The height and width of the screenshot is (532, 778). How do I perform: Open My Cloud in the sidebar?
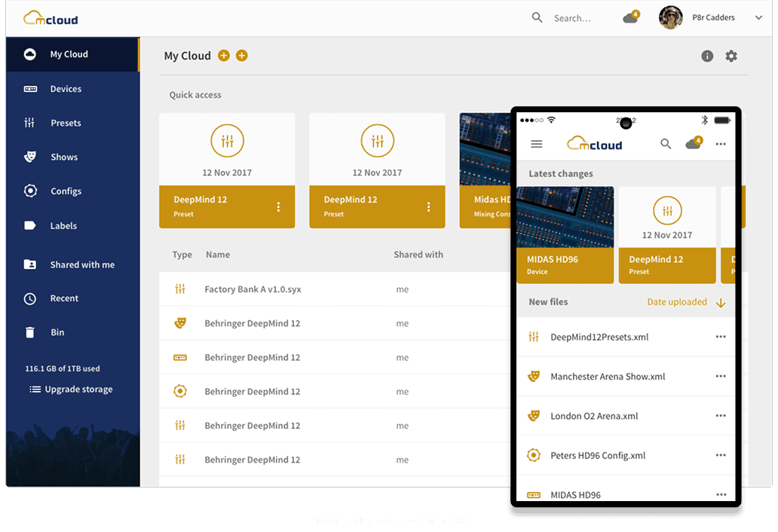click(72, 54)
